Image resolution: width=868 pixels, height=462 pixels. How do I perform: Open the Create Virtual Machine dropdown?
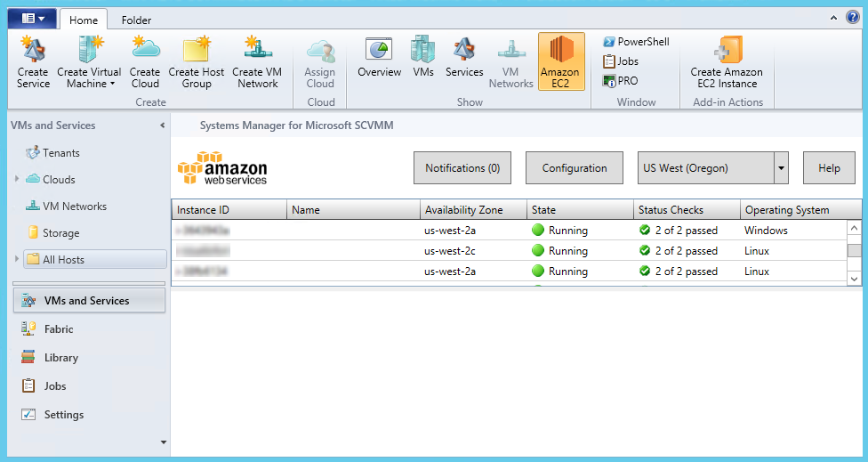(89, 62)
